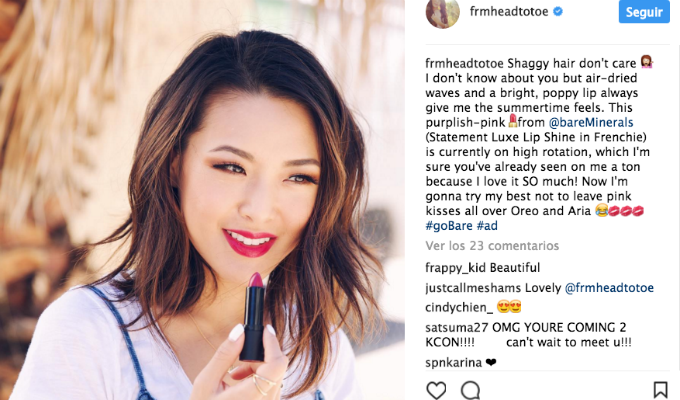Click the lipstick emoji in the caption

(x=513, y=121)
